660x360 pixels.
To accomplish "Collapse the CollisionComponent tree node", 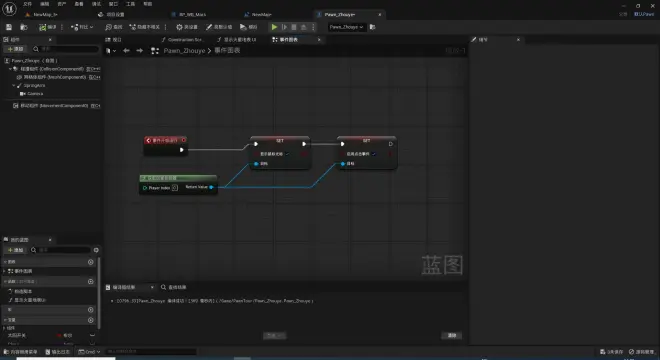I will pyautogui.click(x=10, y=69).
